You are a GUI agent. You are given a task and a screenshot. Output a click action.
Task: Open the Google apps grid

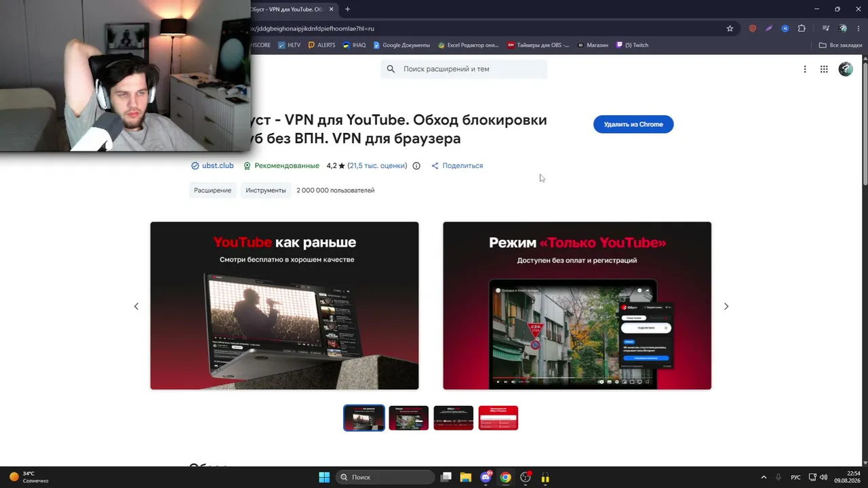(x=824, y=69)
